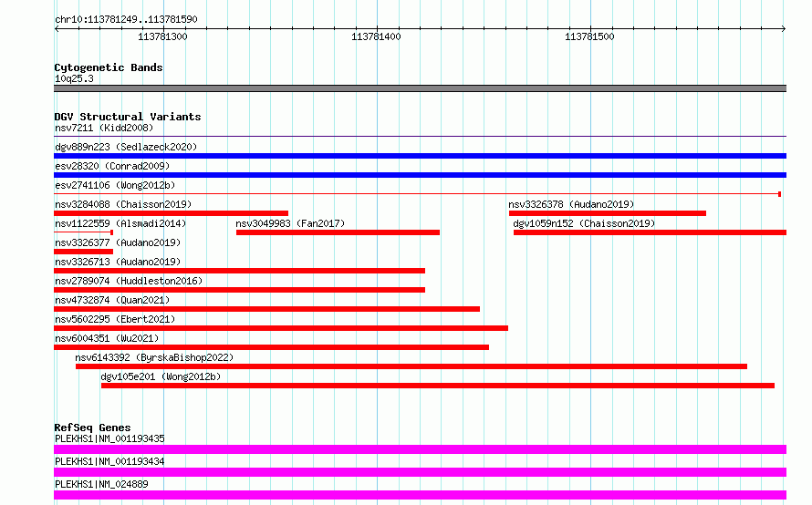Click ruler position label 113781300

point(162,36)
